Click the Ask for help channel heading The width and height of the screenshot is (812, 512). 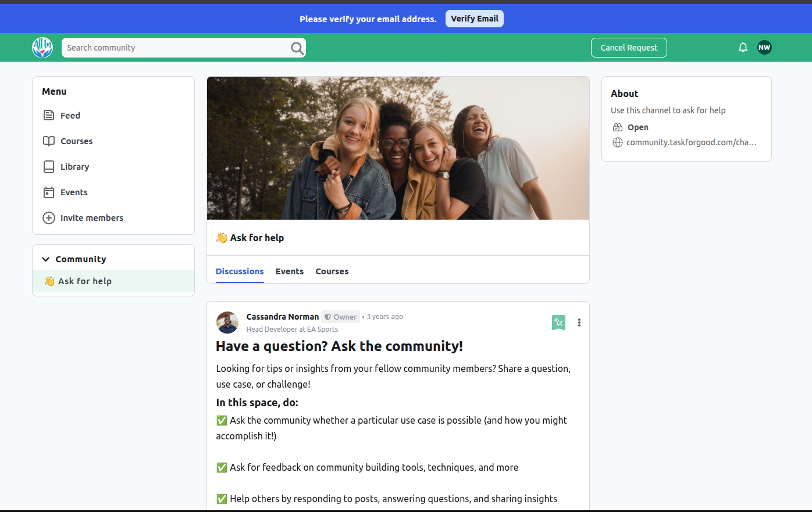point(250,238)
